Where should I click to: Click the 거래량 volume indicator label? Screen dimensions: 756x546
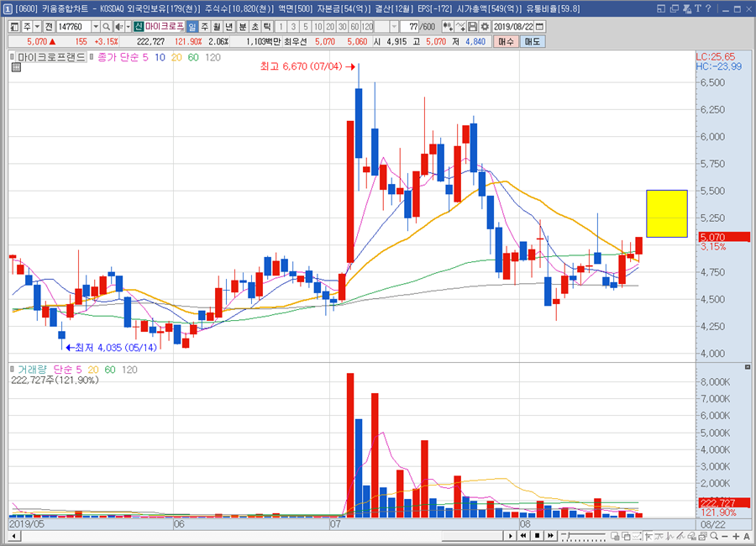[32, 370]
